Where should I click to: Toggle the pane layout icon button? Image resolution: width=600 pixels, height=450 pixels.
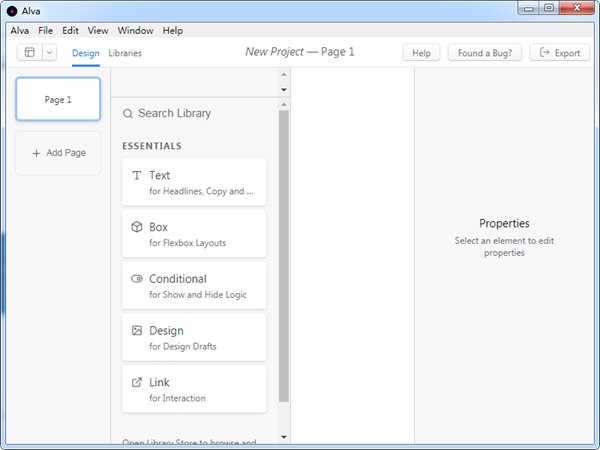click(29, 52)
